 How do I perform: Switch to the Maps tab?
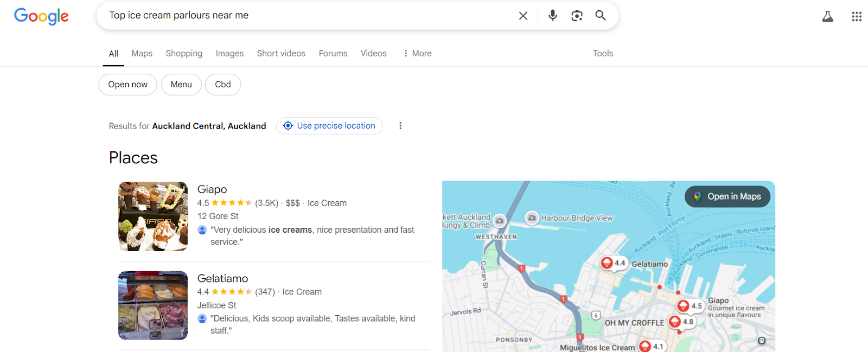142,53
